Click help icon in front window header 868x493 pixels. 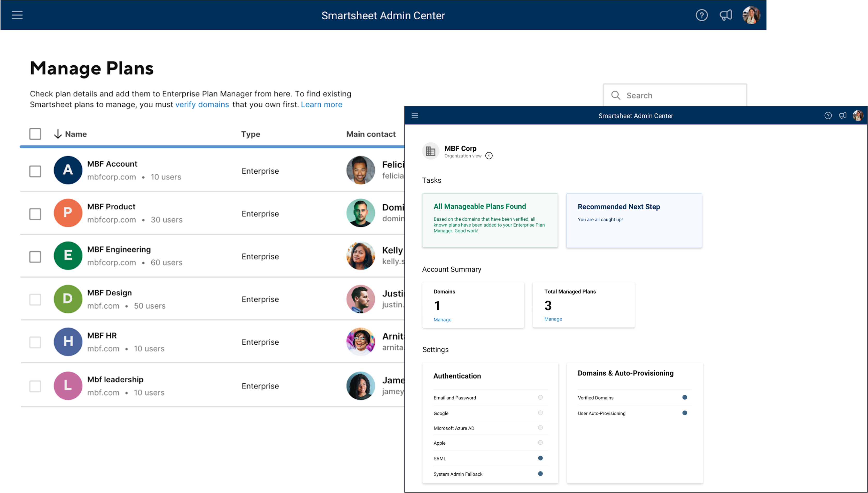point(828,116)
